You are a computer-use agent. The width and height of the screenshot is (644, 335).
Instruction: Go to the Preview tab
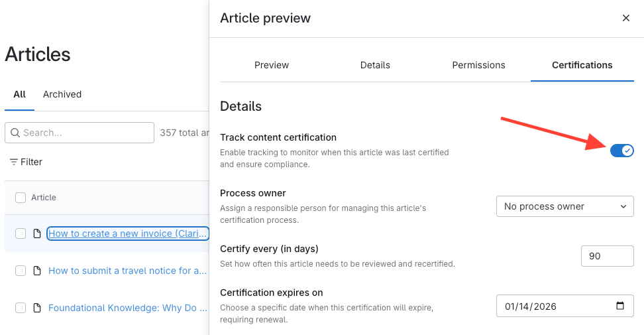pyautogui.click(x=272, y=65)
